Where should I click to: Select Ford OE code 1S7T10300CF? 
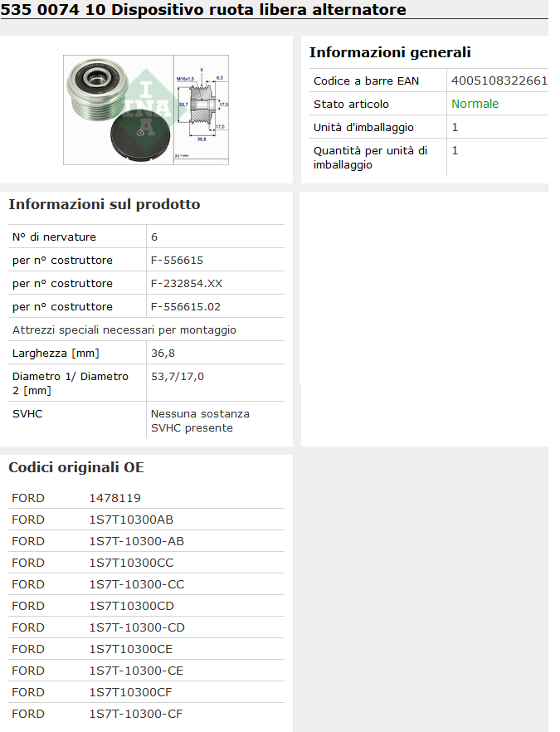pyautogui.click(x=131, y=692)
